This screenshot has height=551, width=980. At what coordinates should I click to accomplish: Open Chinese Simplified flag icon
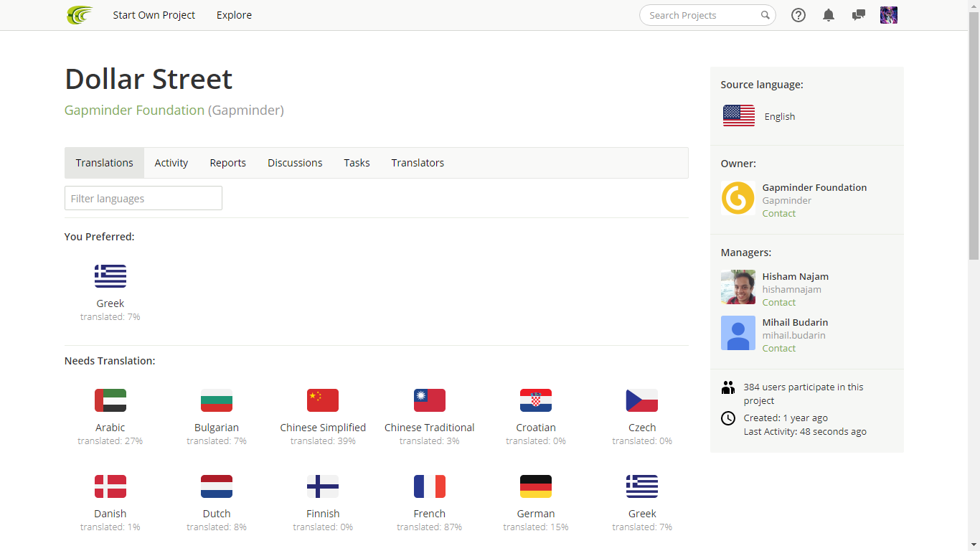coord(323,400)
